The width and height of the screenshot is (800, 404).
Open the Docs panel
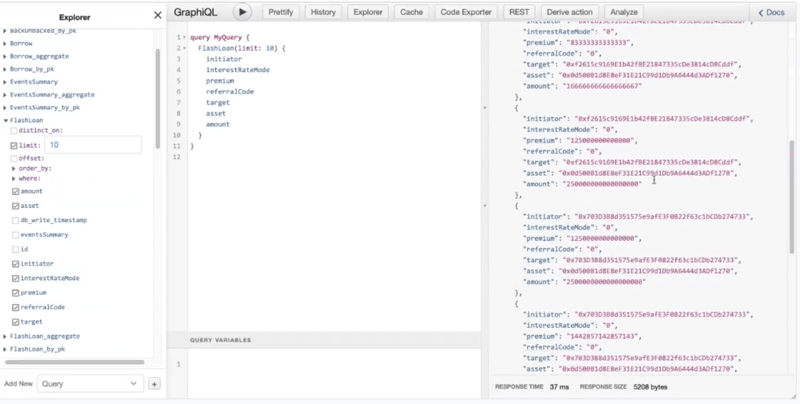coord(771,12)
